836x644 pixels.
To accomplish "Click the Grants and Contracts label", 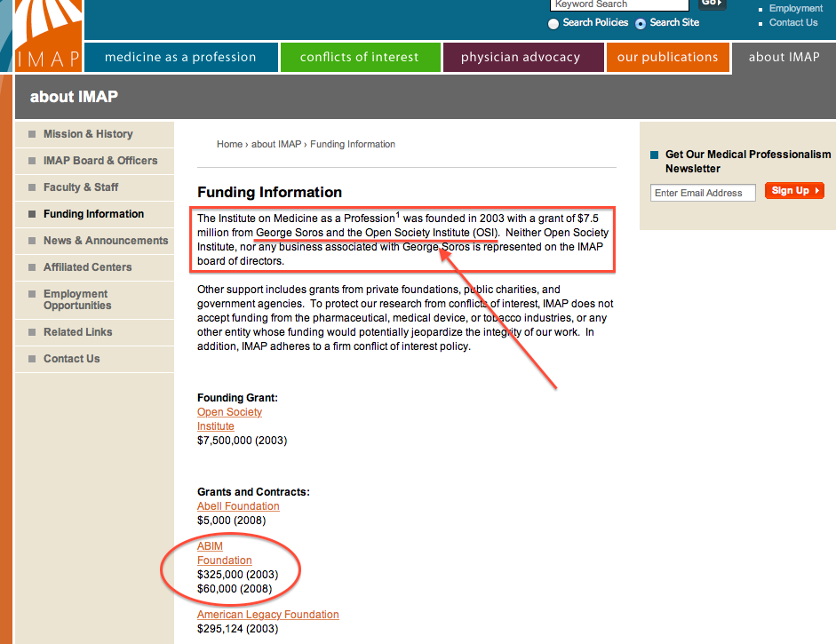I will 253,491.
